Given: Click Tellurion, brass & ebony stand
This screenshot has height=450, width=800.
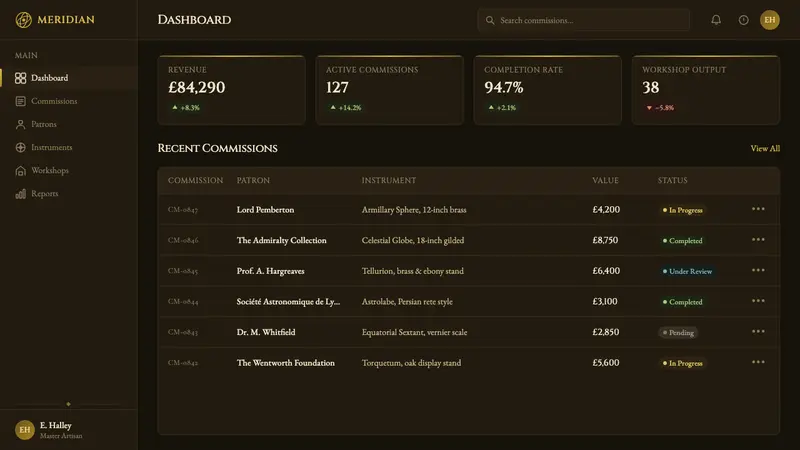Looking at the screenshot, I should 413,271.
